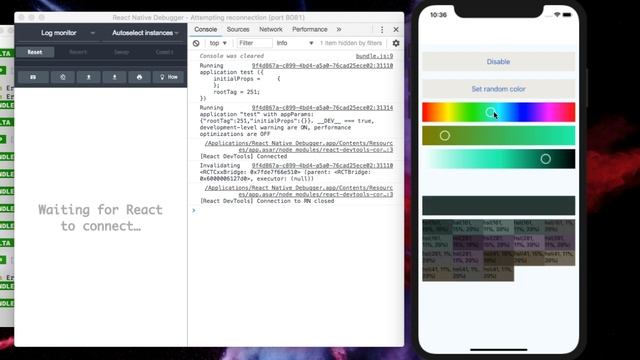
Task: Clear the console with the circle-slash icon
Action: (196, 43)
